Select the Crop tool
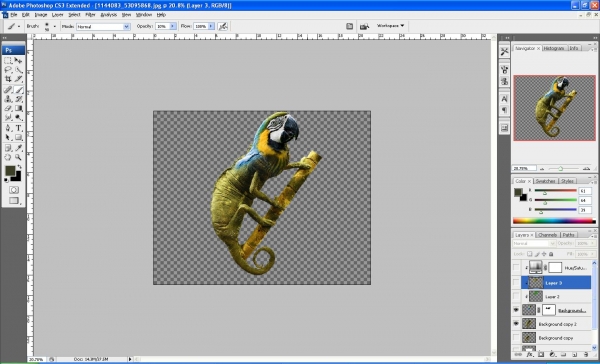Viewport: 600px width, 364px height. coord(8,79)
